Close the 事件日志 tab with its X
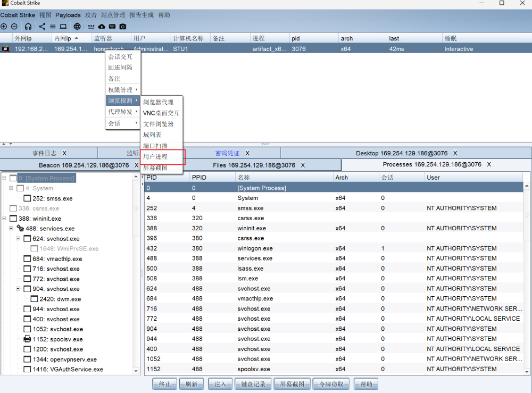 coord(64,153)
